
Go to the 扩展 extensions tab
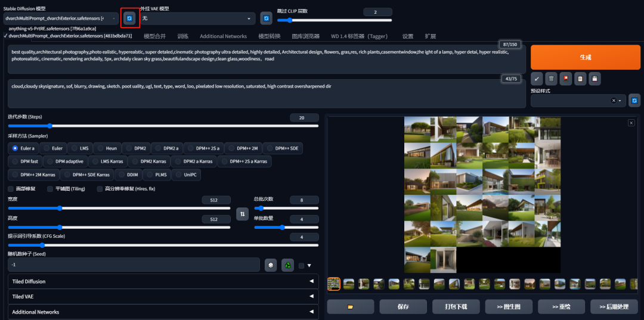pyautogui.click(x=431, y=36)
